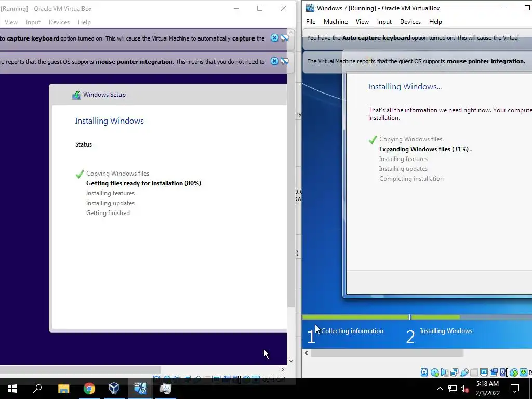Open Action Center notifications
The width and height of the screenshot is (532, 399).
coord(515,389)
